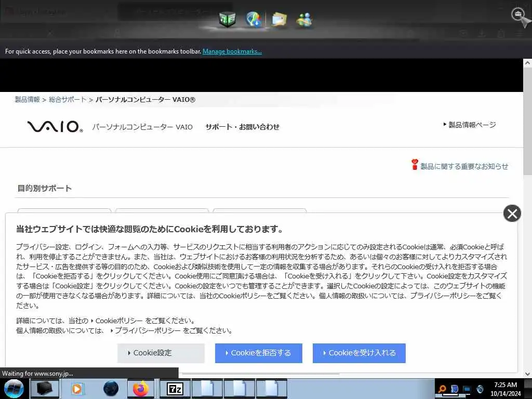
Task: Click the round toolbox icon at top right
Action: (518, 14)
